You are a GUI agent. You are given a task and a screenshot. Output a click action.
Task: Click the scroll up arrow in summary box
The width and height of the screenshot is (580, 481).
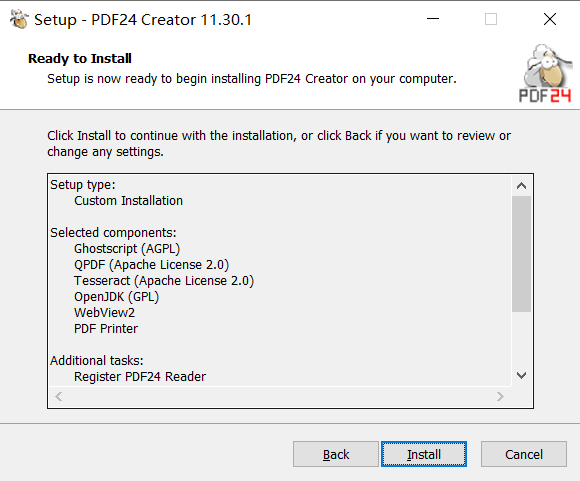point(522,186)
